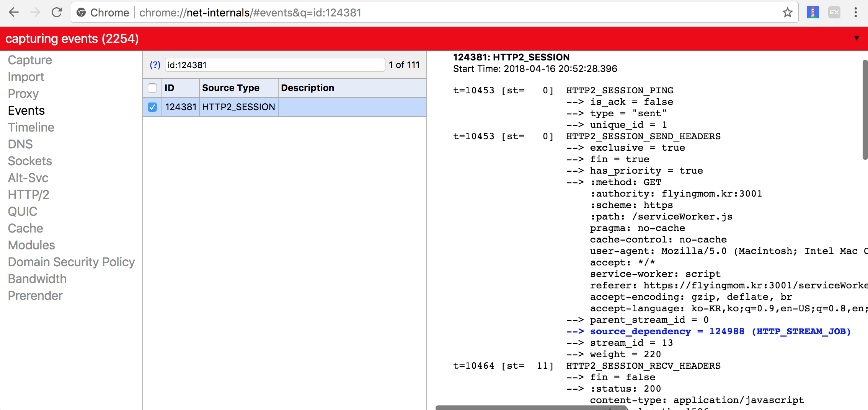
Task: Sort events by ID column header
Action: point(181,88)
